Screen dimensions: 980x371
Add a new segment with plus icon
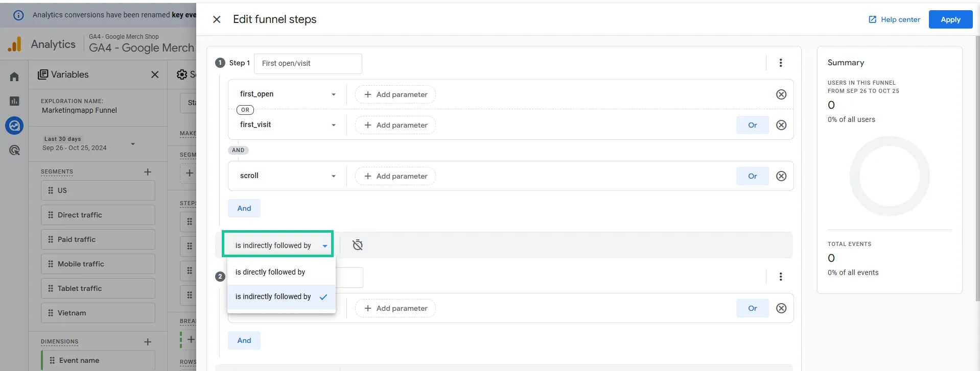click(x=148, y=172)
